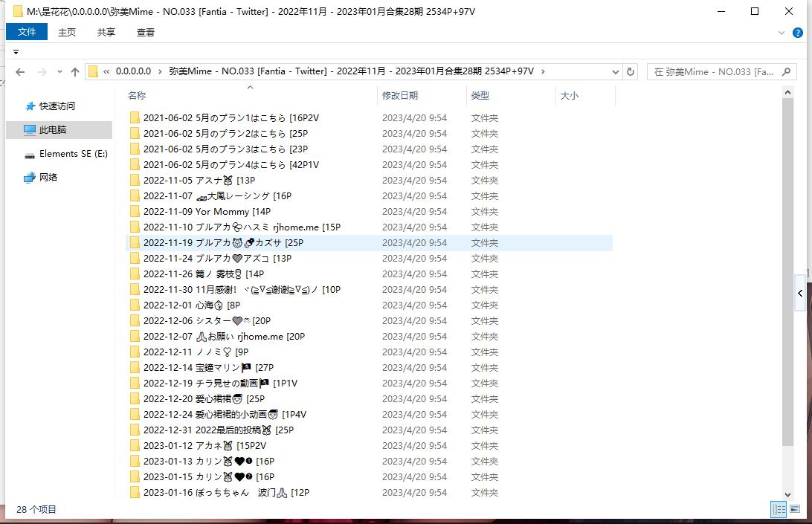The image size is (812, 524).
Task: Click the Refresh button beside address bar
Action: (x=631, y=71)
